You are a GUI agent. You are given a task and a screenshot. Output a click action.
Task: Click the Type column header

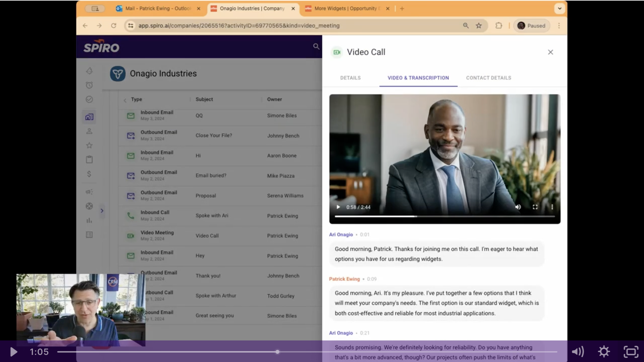click(136, 99)
